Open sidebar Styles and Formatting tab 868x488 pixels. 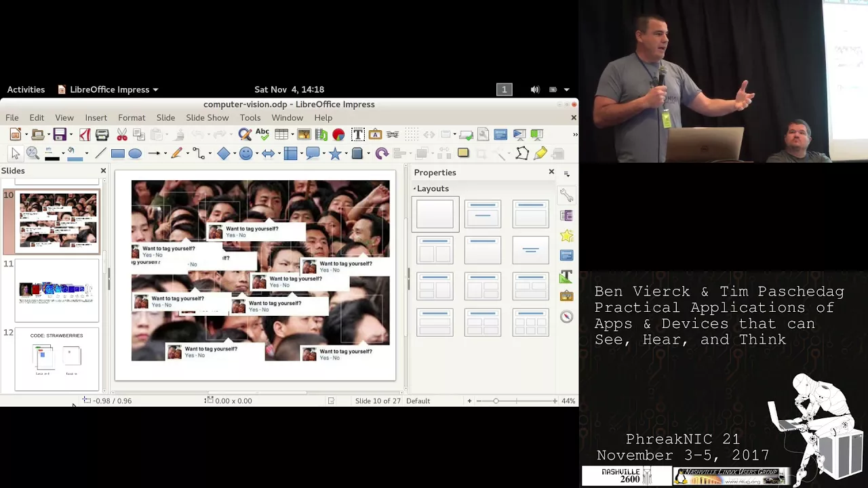coord(566,276)
